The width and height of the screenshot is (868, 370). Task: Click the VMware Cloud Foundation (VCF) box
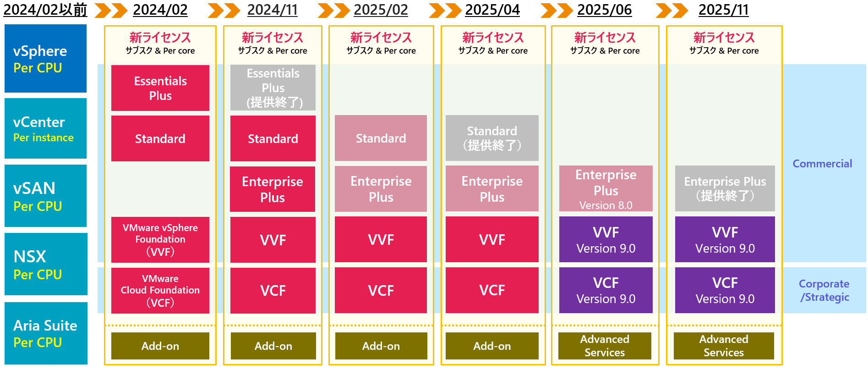[160, 291]
